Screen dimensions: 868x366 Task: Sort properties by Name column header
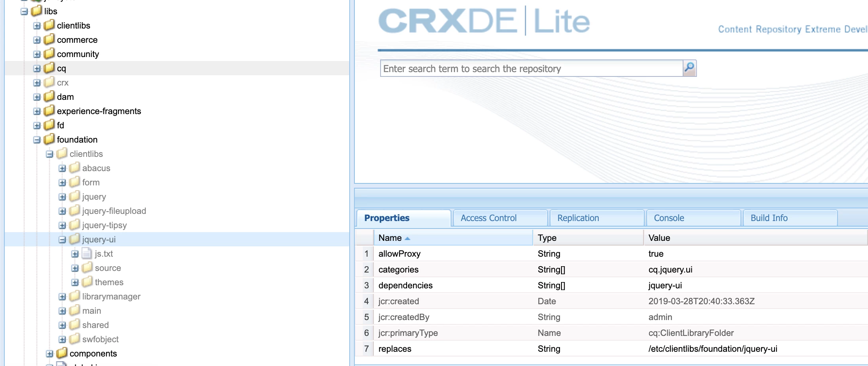click(x=453, y=238)
